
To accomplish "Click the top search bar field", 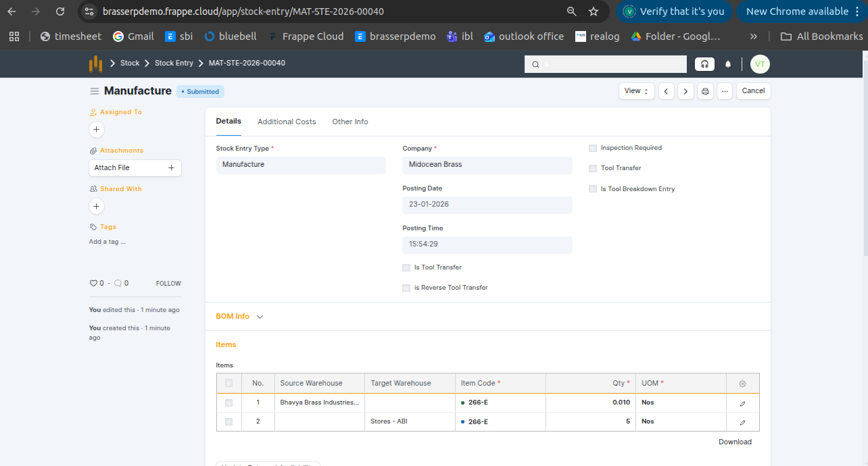I will (606, 64).
